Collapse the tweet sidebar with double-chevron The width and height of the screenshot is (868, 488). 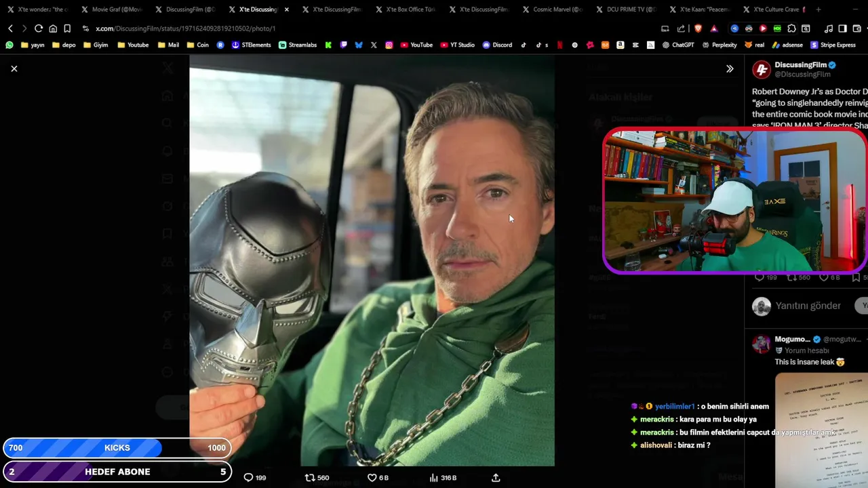tap(730, 68)
